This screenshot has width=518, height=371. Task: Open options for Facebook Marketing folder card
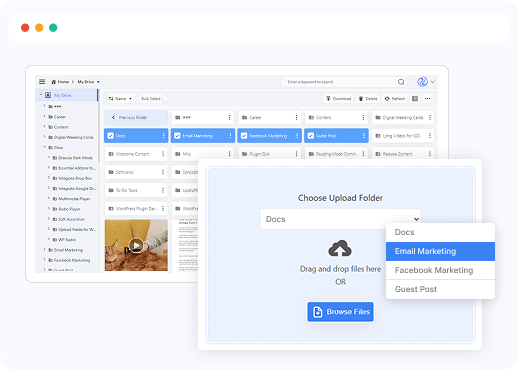pos(297,136)
